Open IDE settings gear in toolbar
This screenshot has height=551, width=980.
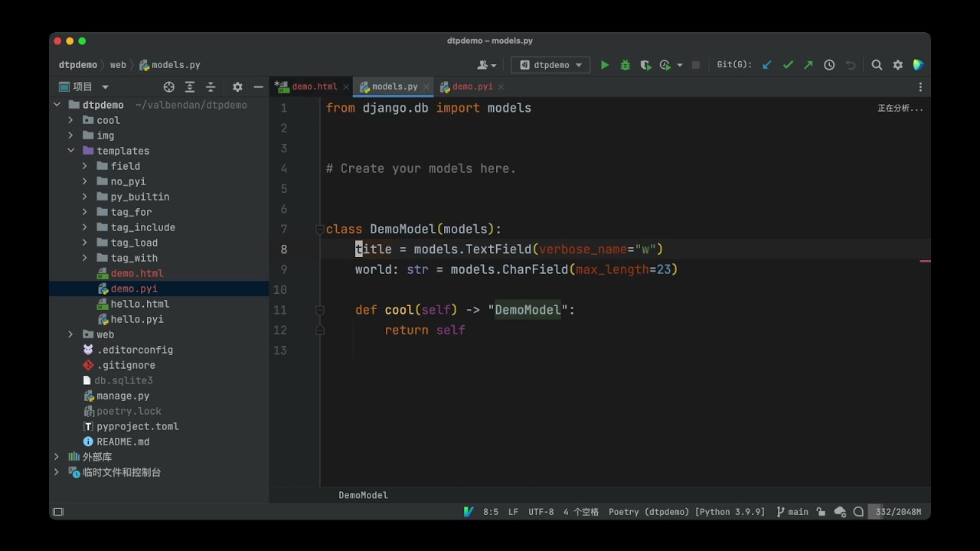(x=898, y=65)
